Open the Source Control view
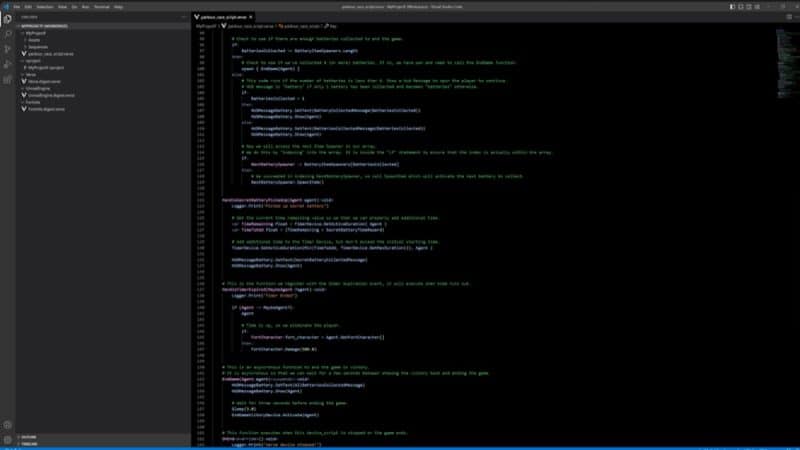This screenshot has width=800, height=450. coord(7,49)
